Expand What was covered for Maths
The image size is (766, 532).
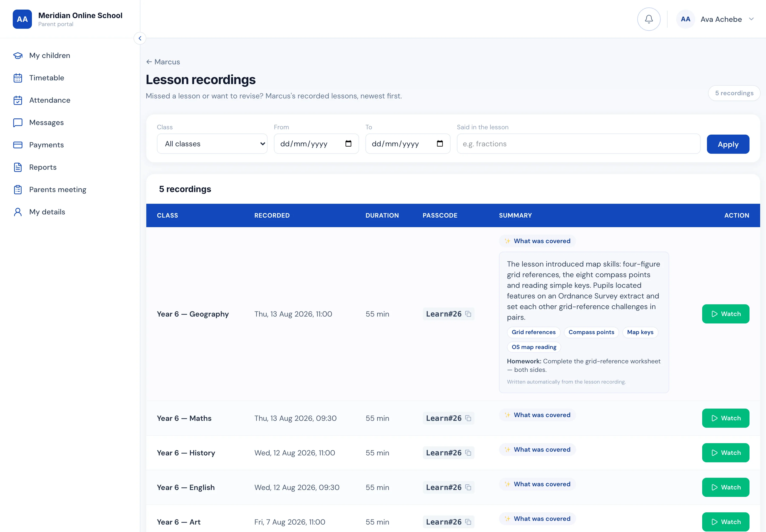(537, 415)
